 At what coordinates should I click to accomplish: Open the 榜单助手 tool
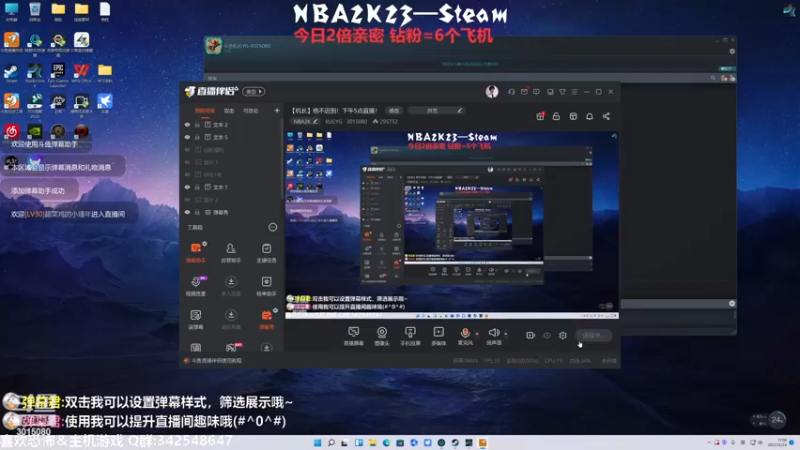(x=266, y=286)
